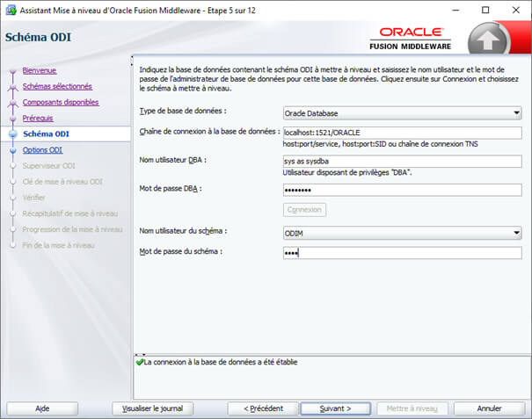Click the Options ODI step bullet icon

(x=13, y=150)
